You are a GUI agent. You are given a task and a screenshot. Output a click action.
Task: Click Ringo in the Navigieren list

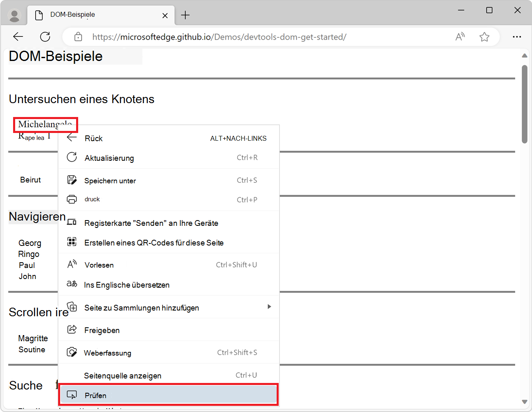coord(29,254)
